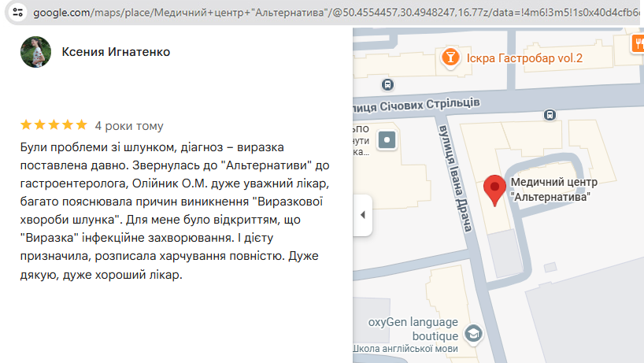This screenshot has height=363, width=644.
Task: Select the Google Maps URL in address bar
Action: tap(331, 13)
